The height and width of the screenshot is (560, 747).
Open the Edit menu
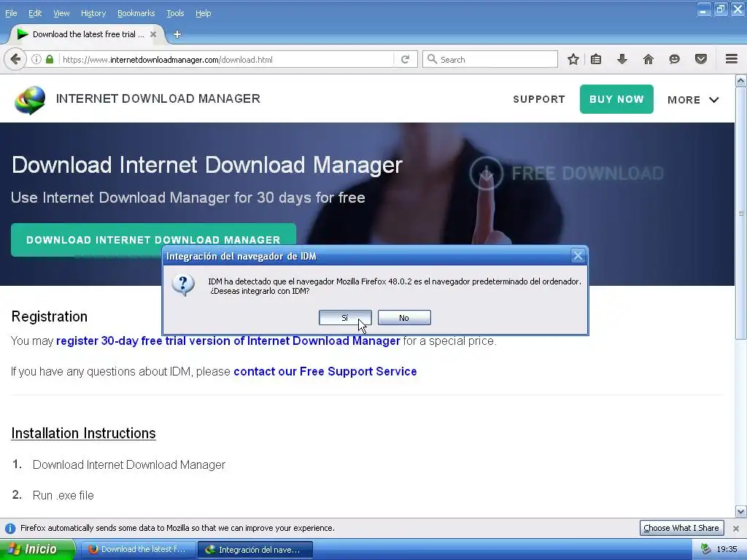35,13
